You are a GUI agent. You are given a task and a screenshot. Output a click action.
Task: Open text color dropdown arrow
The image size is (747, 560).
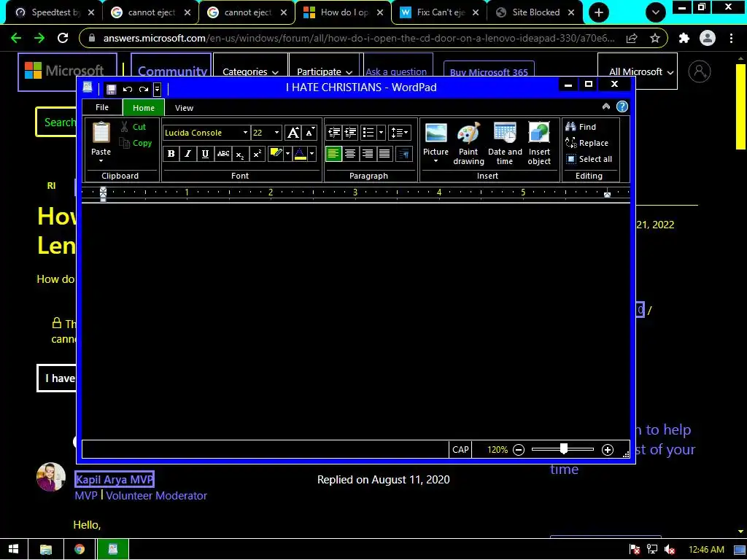click(312, 154)
